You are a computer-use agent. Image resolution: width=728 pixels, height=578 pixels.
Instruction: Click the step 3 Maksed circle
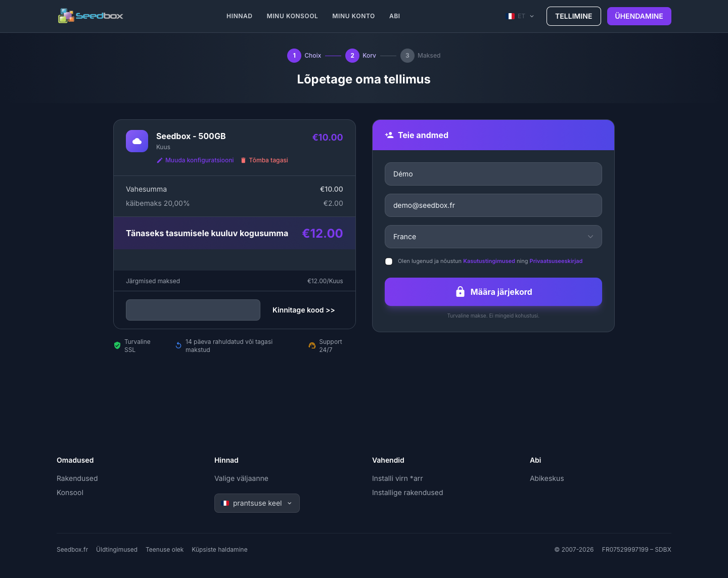[x=407, y=56]
